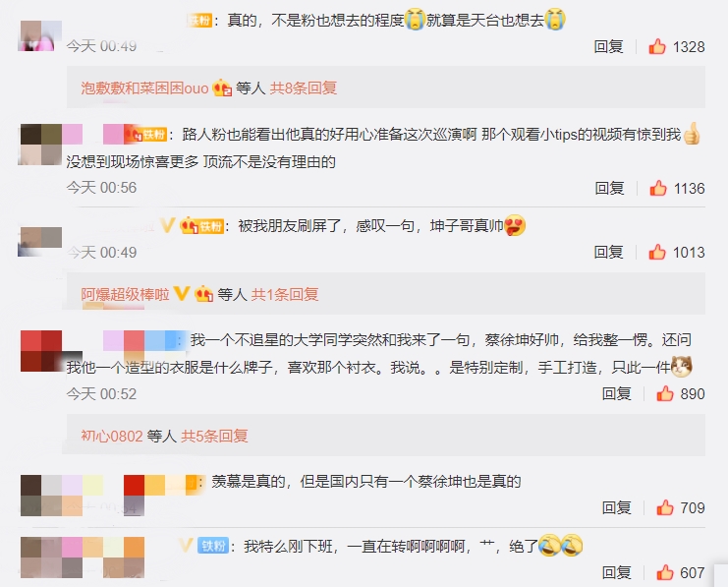Reply to the 00:56 comment

pyautogui.click(x=609, y=188)
